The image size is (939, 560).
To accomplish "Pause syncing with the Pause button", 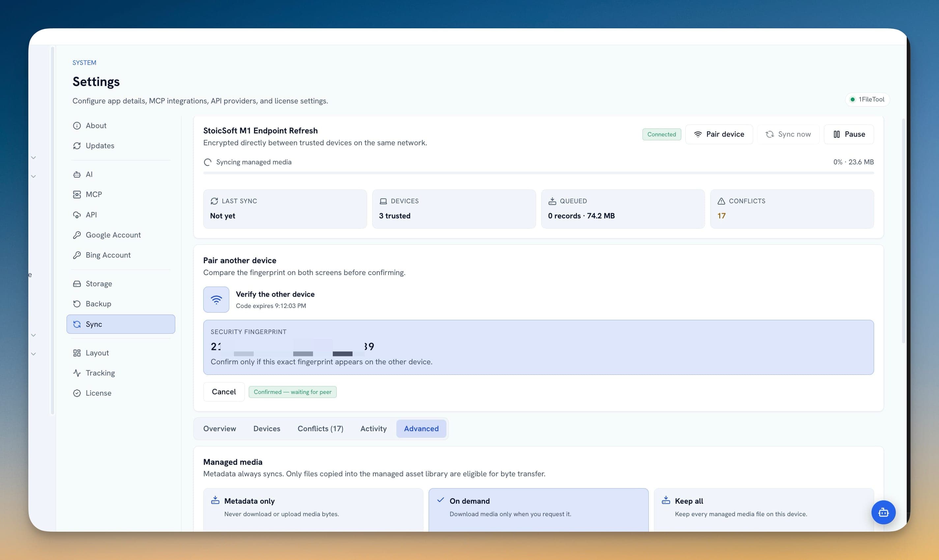I will click(849, 134).
